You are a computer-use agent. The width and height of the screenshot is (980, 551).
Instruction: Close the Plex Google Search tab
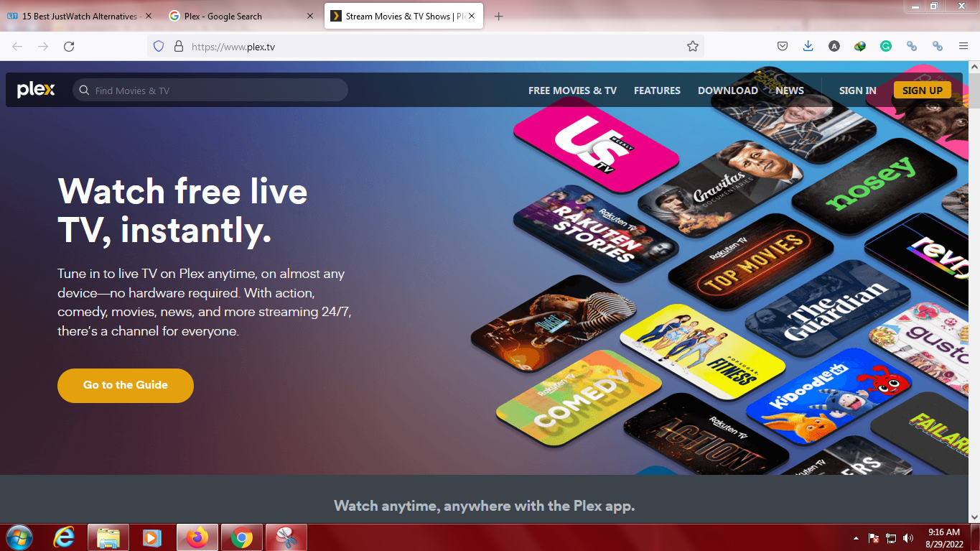pos(310,16)
